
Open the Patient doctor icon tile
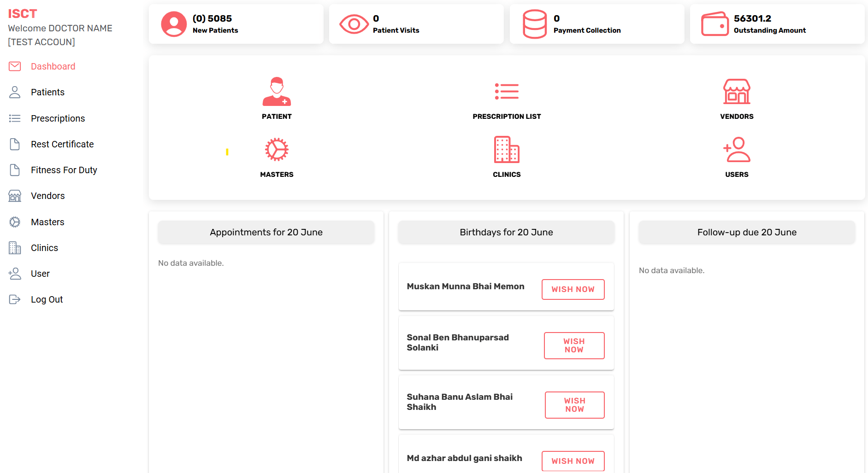(277, 92)
